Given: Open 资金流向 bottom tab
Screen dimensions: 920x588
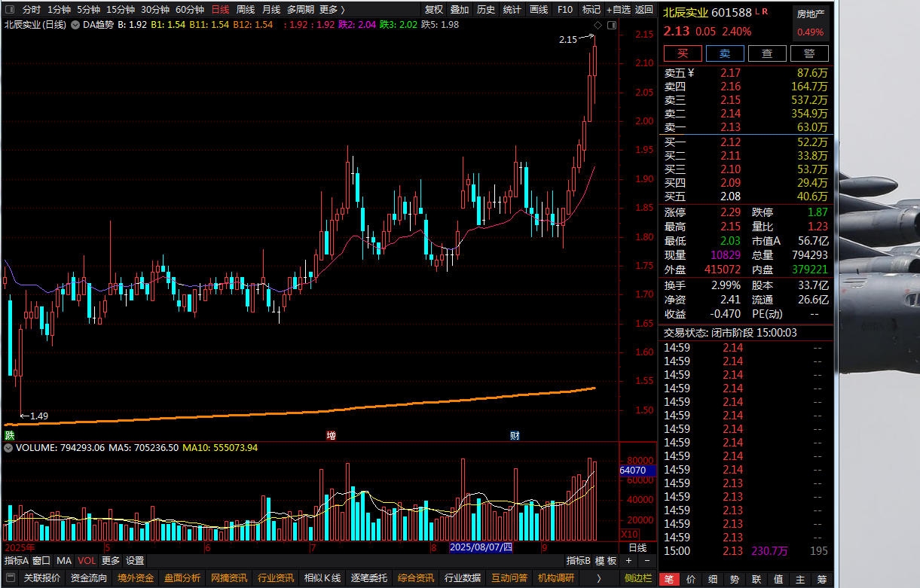Looking at the screenshot, I should coord(89,578).
